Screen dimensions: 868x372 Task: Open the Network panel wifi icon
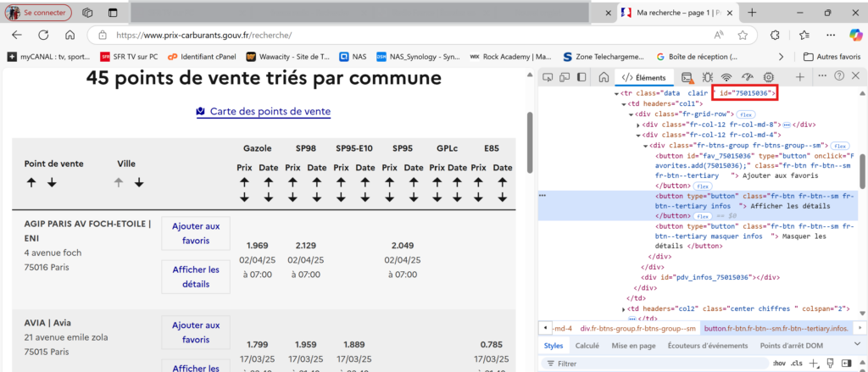pyautogui.click(x=727, y=76)
